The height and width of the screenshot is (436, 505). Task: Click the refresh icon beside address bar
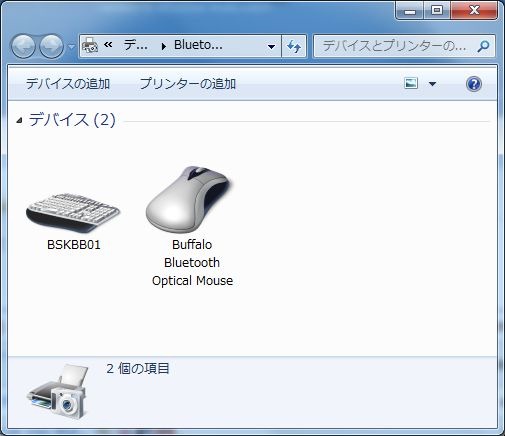pos(294,46)
